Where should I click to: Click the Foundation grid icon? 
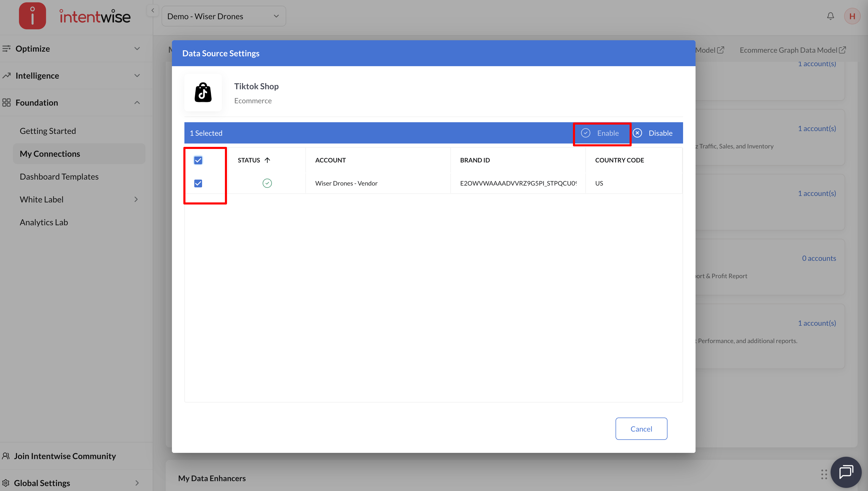pos(6,103)
